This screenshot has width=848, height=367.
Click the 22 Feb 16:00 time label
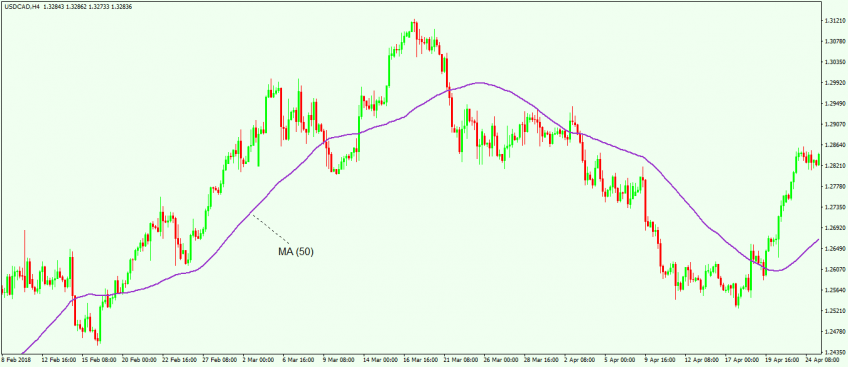click(181, 359)
